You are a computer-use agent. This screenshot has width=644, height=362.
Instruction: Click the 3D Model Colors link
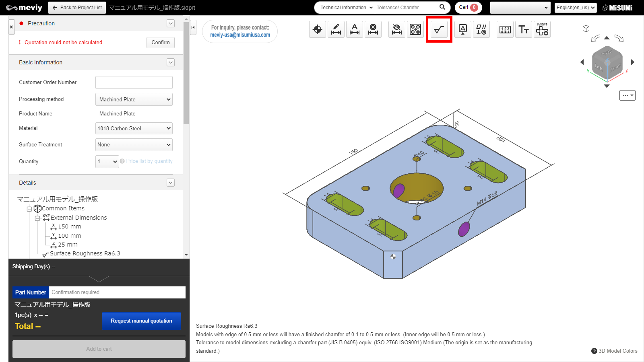pyautogui.click(x=618, y=351)
